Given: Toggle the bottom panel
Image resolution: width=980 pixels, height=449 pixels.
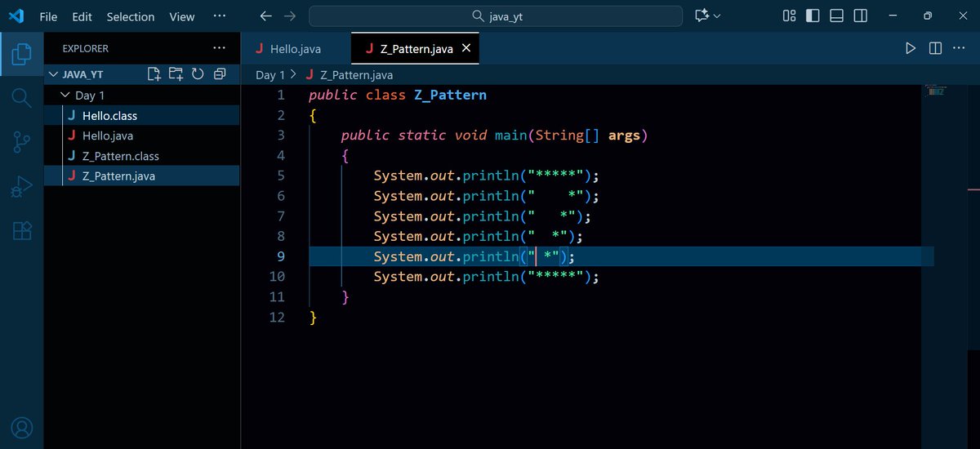Looking at the screenshot, I should coord(836,16).
